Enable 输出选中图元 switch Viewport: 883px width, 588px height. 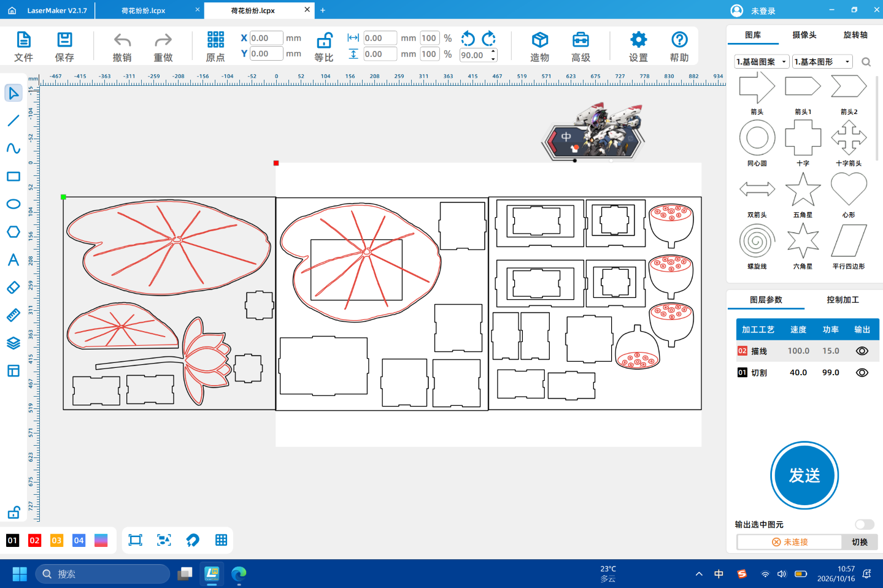coord(865,524)
